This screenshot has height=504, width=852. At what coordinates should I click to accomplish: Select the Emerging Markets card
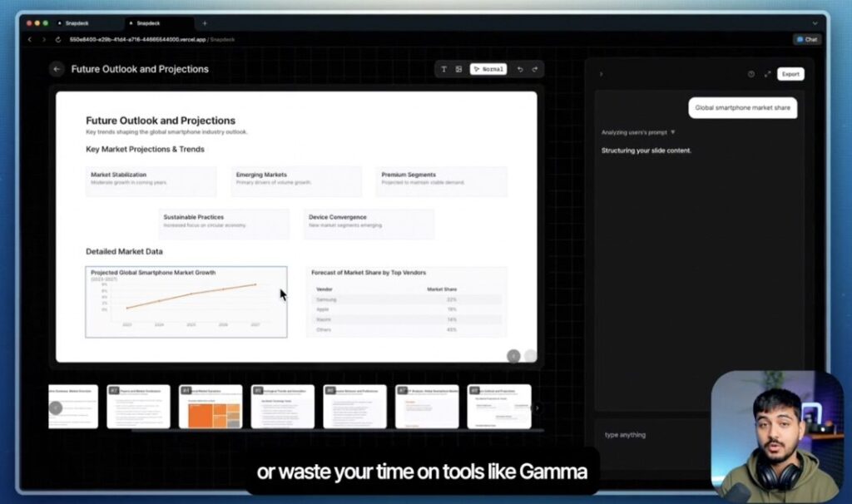296,180
